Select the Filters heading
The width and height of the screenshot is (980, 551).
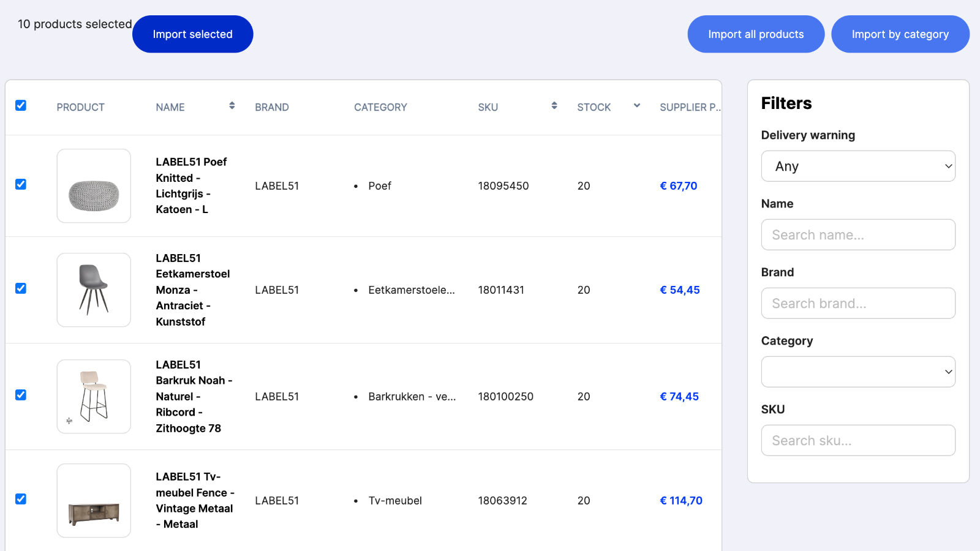786,103
